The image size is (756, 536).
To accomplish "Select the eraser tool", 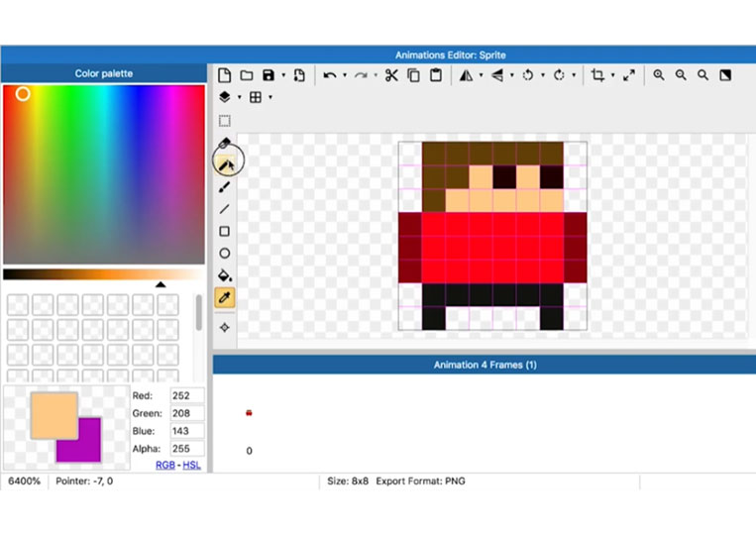I will click(225, 143).
